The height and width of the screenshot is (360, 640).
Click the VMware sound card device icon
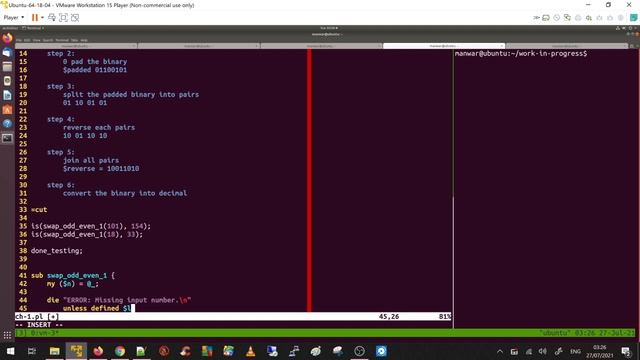589,18
